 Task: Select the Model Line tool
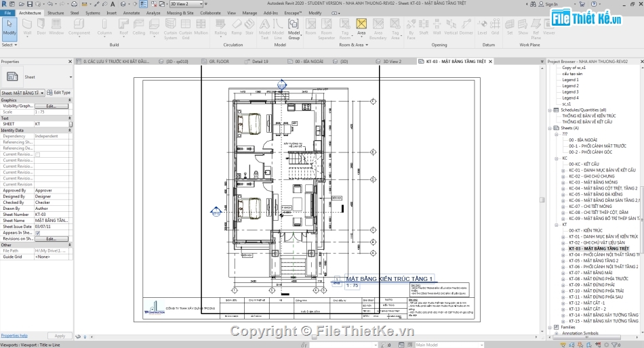click(278, 29)
